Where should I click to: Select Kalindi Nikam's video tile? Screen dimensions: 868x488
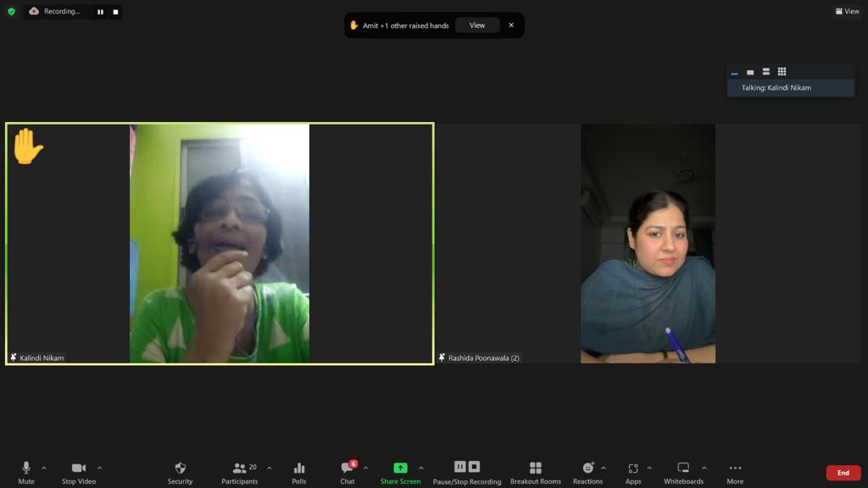point(220,243)
